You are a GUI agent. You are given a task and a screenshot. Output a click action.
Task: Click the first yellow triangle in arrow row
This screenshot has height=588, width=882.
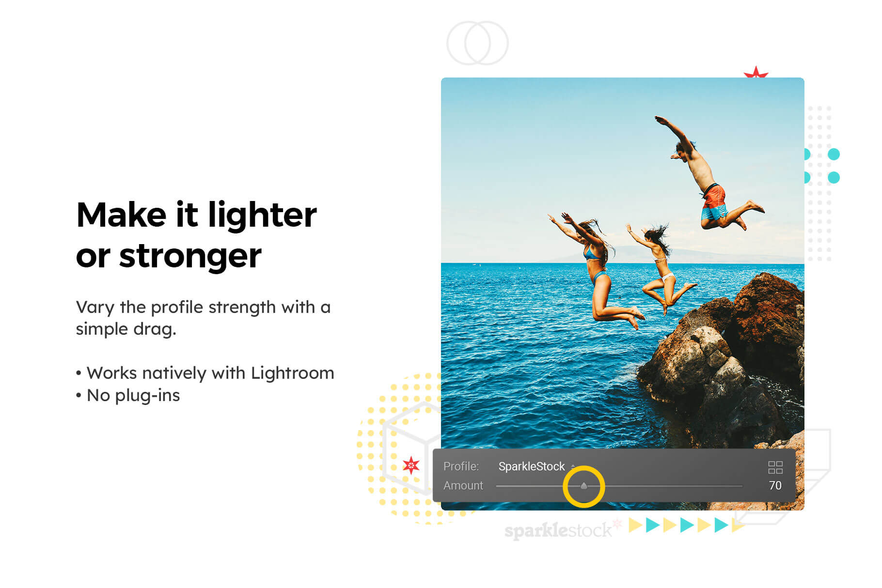point(635,525)
